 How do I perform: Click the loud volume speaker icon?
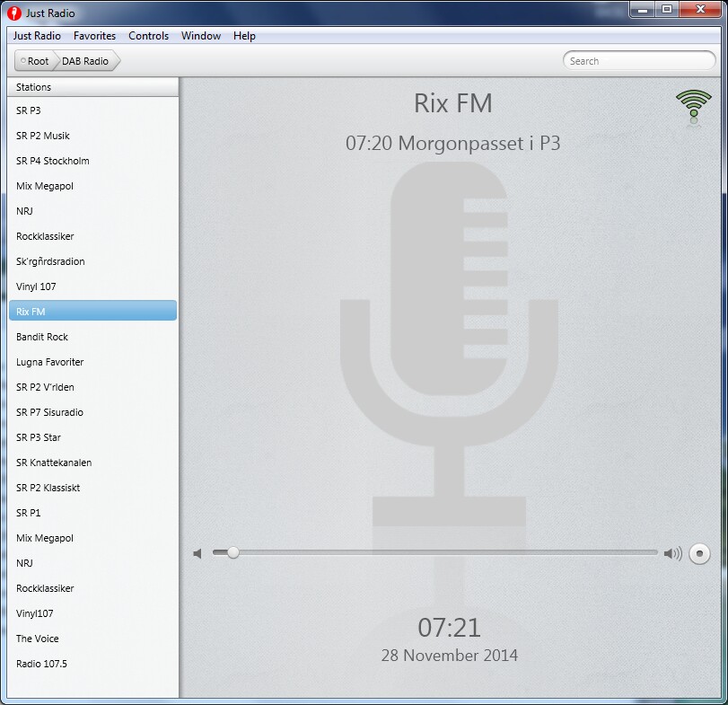(672, 554)
